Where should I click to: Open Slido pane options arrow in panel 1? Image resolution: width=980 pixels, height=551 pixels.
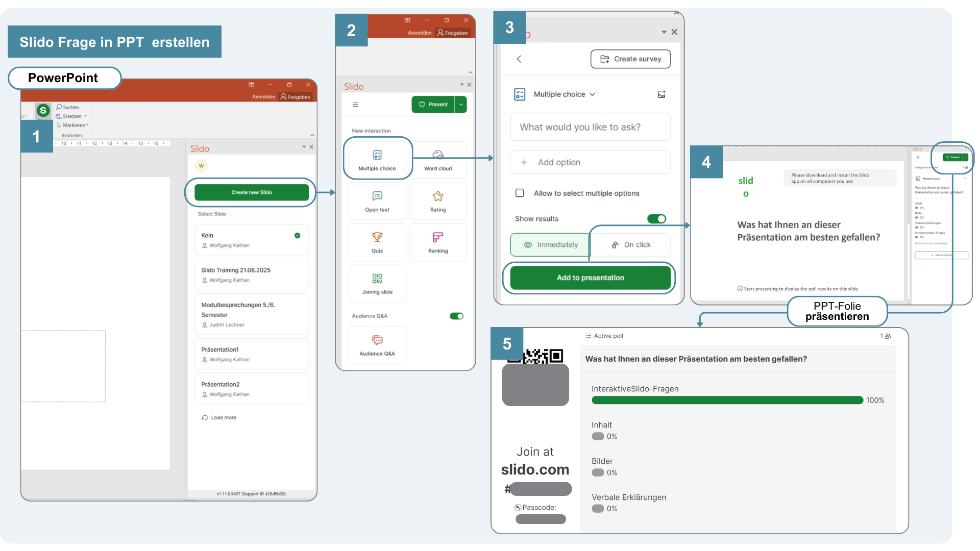(304, 147)
